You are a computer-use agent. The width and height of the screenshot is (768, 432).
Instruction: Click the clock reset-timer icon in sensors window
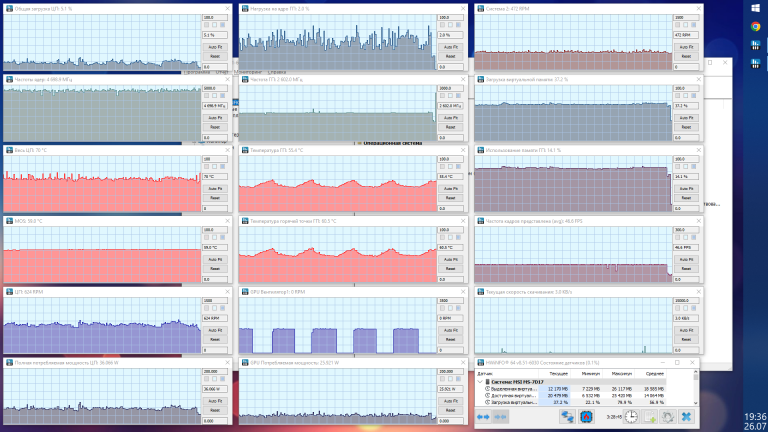pyautogui.click(x=631, y=417)
